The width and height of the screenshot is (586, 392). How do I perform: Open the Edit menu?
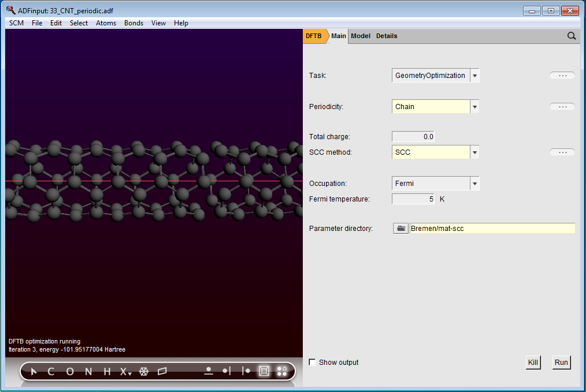[56, 23]
